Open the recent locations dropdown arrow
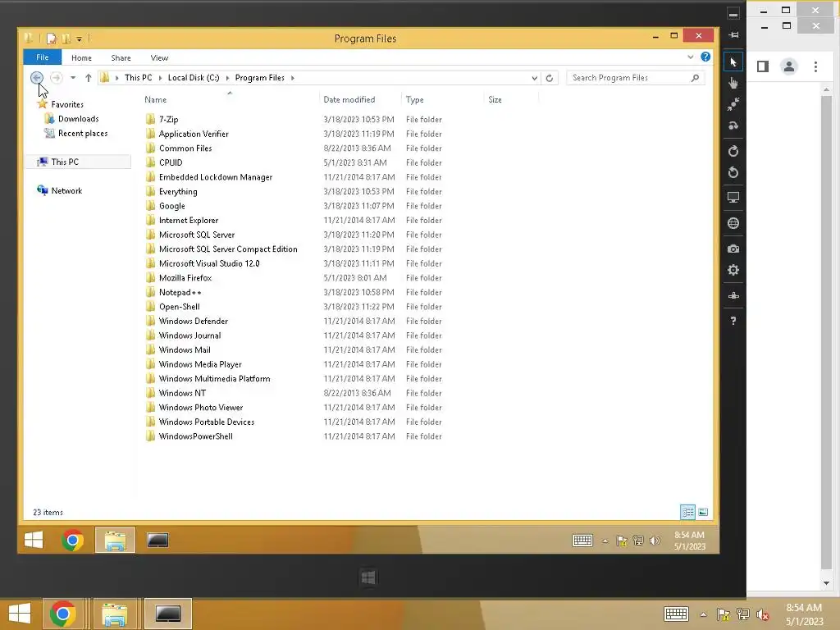Image resolution: width=840 pixels, height=630 pixels. 73,78
